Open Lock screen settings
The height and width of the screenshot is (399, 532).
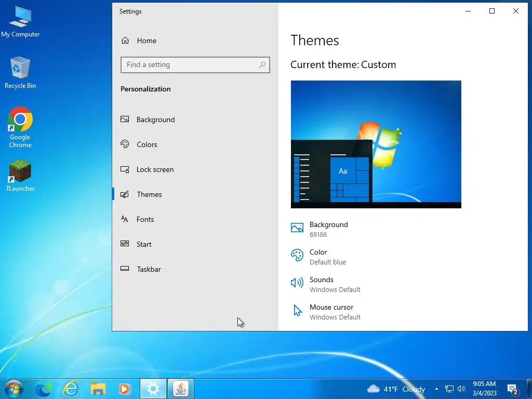click(195, 169)
